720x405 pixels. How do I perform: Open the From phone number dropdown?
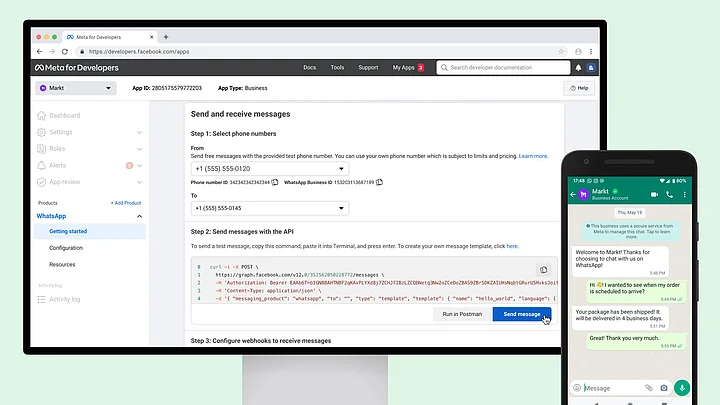click(x=269, y=169)
